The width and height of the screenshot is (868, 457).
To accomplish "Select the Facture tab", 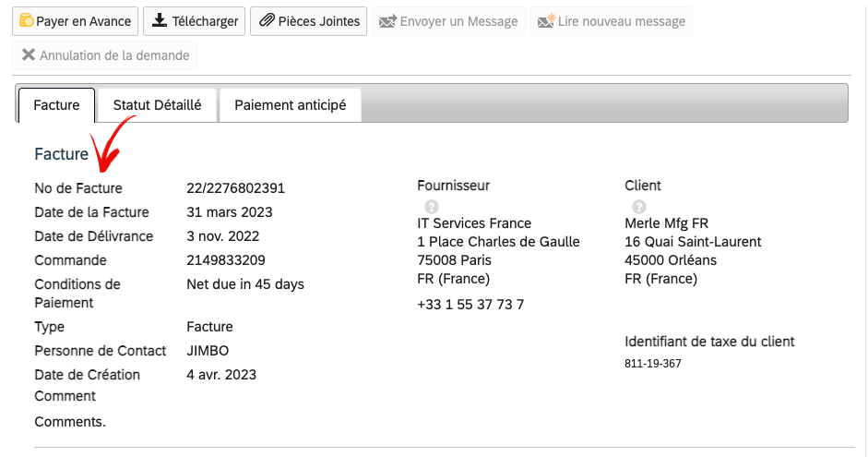I will tap(56, 105).
